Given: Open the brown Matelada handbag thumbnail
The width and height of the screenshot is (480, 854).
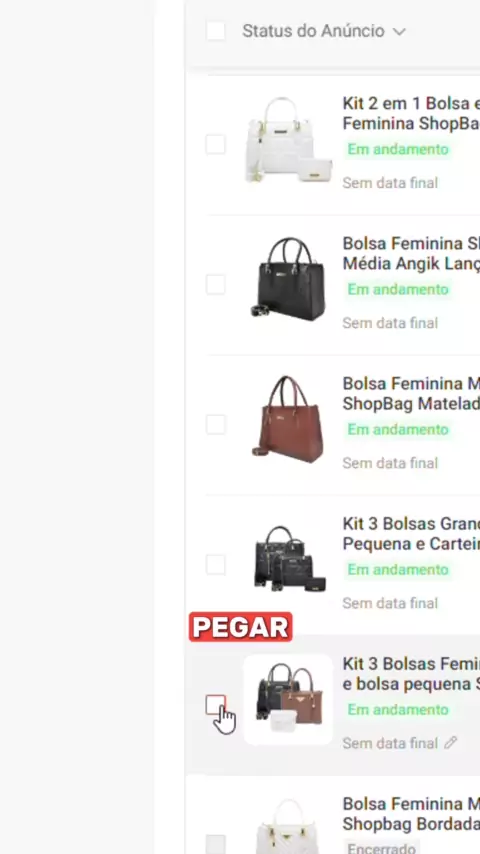Looking at the screenshot, I should click(x=288, y=419).
